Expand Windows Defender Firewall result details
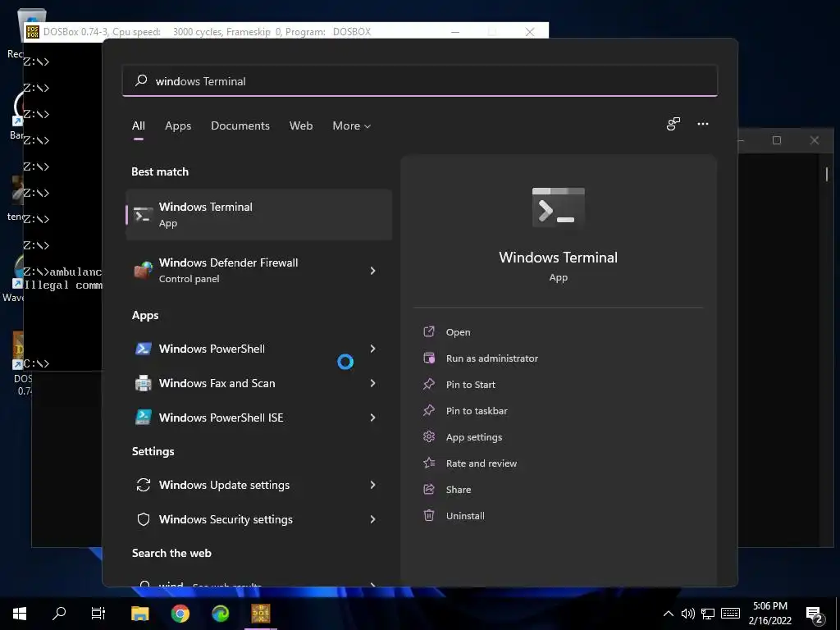Screen dimensions: 840x630 (373, 271)
